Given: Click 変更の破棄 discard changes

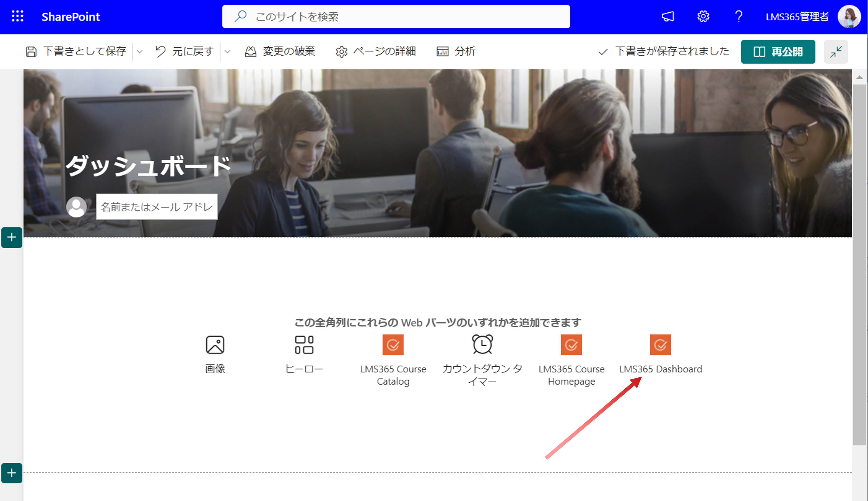Looking at the screenshot, I should click(x=280, y=51).
